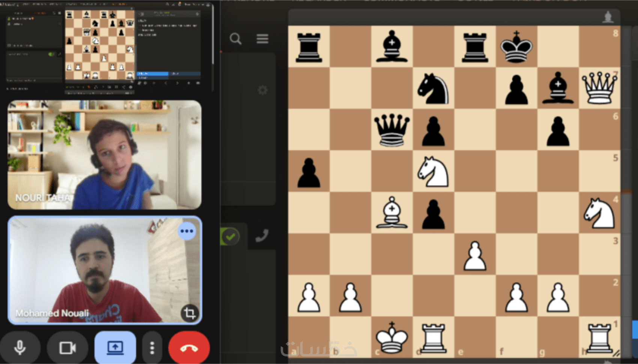Click the board resize handle at its corner

[x=616, y=353]
